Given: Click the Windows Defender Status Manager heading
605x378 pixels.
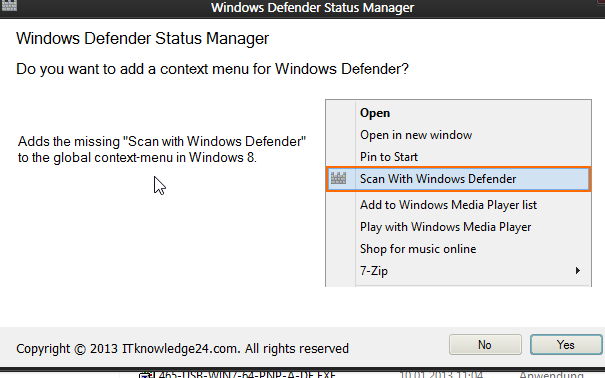Looking at the screenshot, I should pyautogui.click(x=142, y=38).
